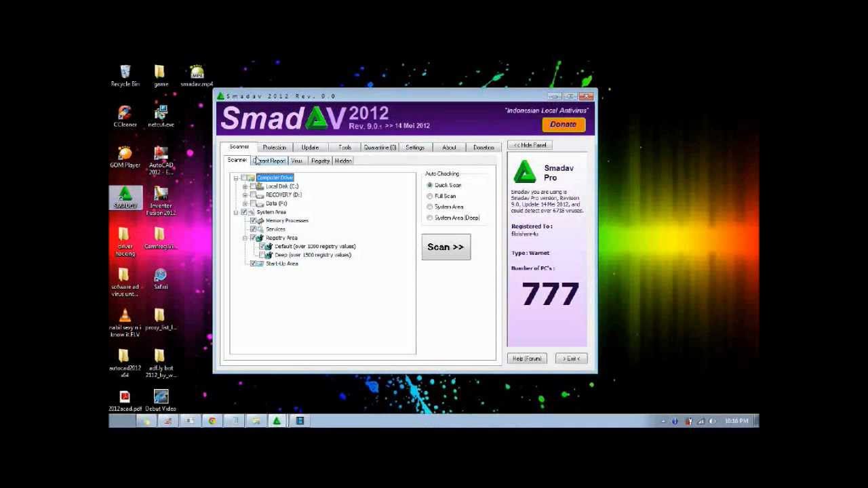Screen dimensions: 868x488
Task: Switch to the Protection tab
Action: coord(275,147)
